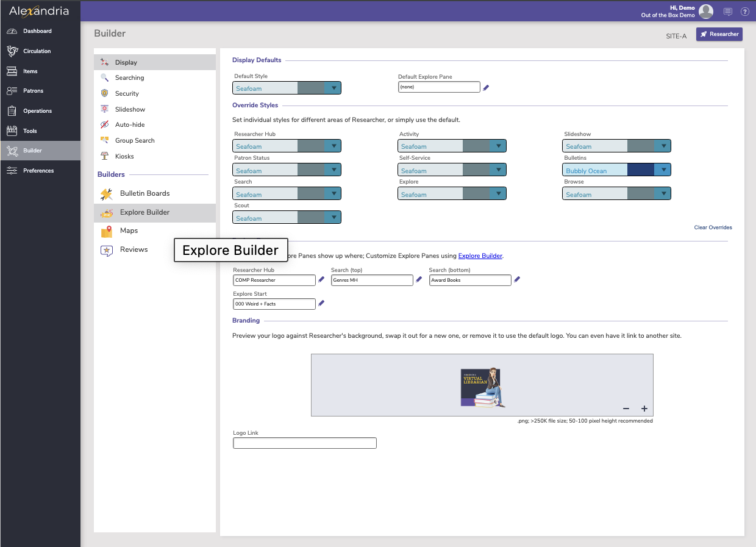Open the Dashboard sidebar item
The width and height of the screenshot is (756, 547).
coord(40,31)
